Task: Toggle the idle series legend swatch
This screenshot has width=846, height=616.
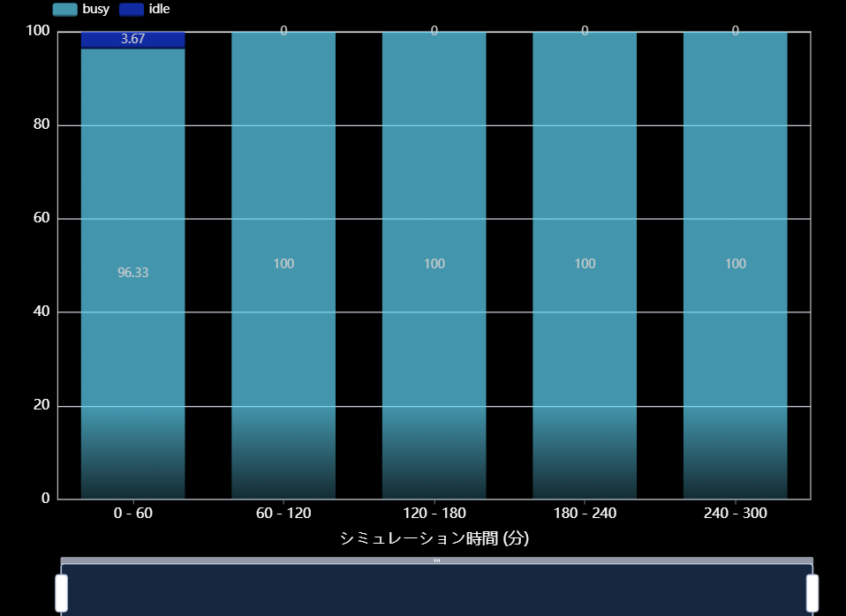Action: (x=131, y=10)
